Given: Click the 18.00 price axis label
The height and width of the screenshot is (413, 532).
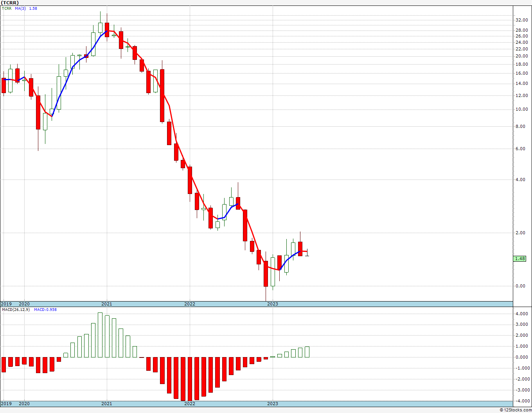Looking at the screenshot, I should (521, 64).
